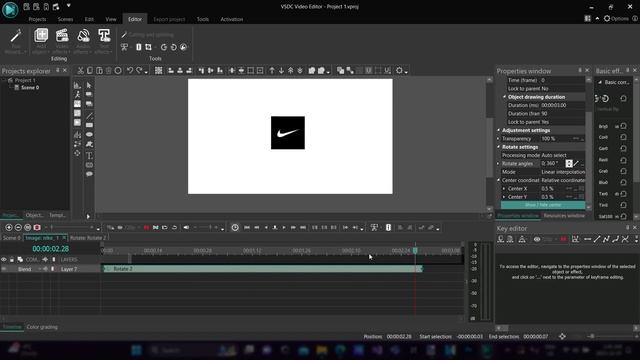
Task: Collapse the Adjustment settings section
Action: coord(499,130)
